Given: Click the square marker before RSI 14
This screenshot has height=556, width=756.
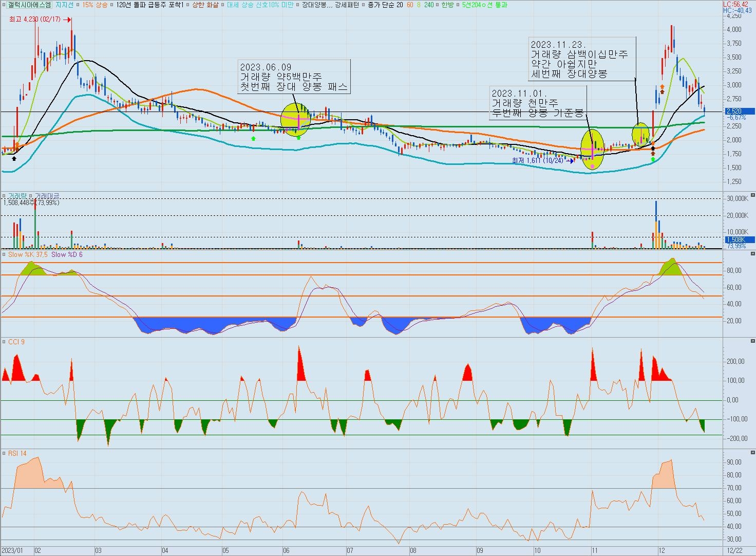Looking at the screenshot, I should point(4,453).
